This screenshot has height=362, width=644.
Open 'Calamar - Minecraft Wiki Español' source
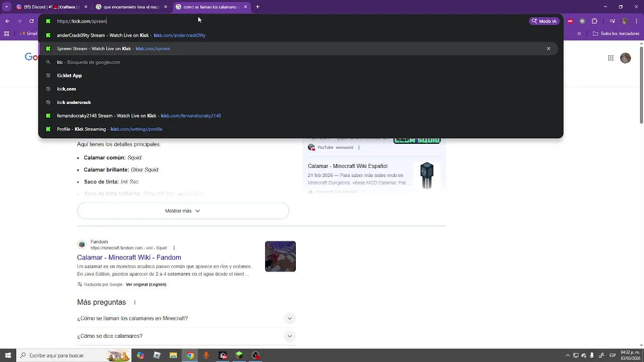(x=348, y=166)
